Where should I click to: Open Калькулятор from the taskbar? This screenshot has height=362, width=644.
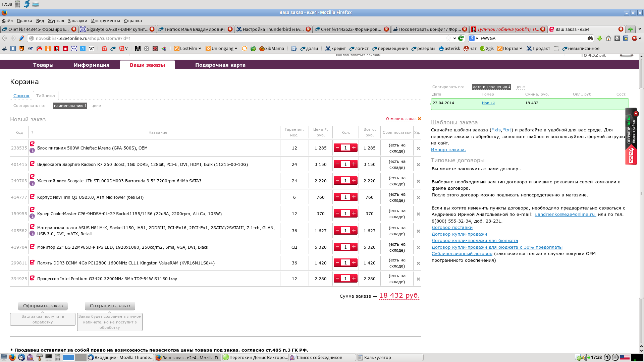point(390,357)
